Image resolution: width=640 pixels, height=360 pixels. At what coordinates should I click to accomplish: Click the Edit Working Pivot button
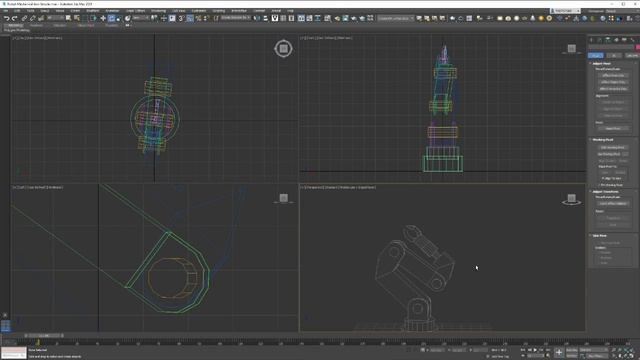pyautogui.click(x=612, y=147)
